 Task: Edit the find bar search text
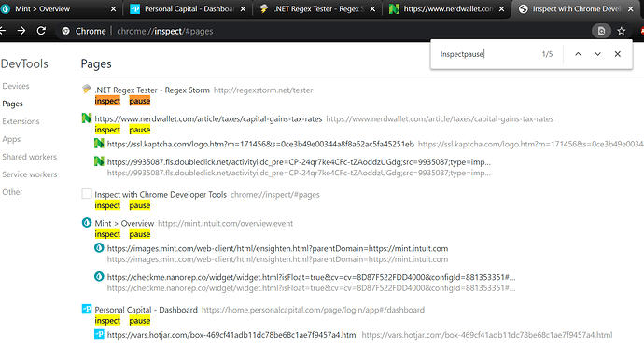(486, 54)
